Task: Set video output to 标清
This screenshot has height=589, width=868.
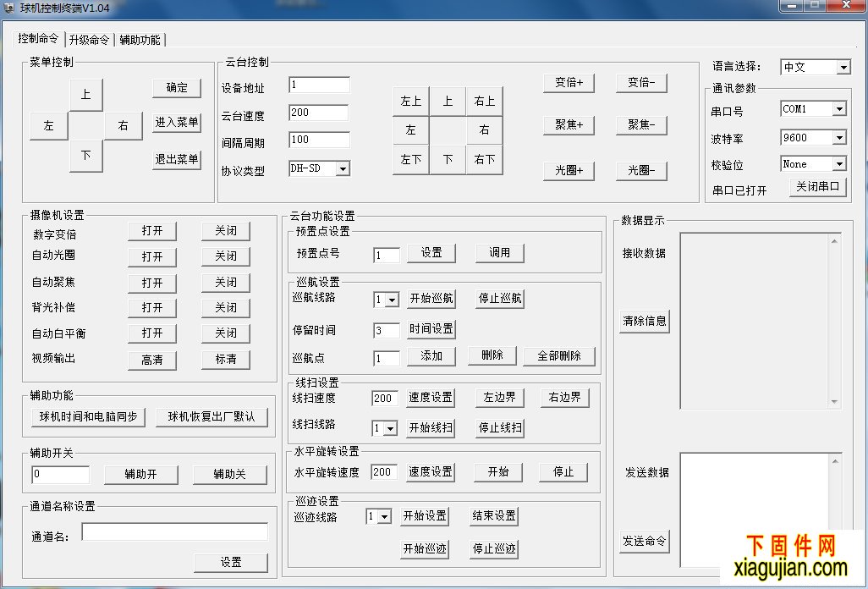Action: coord(226,360)
